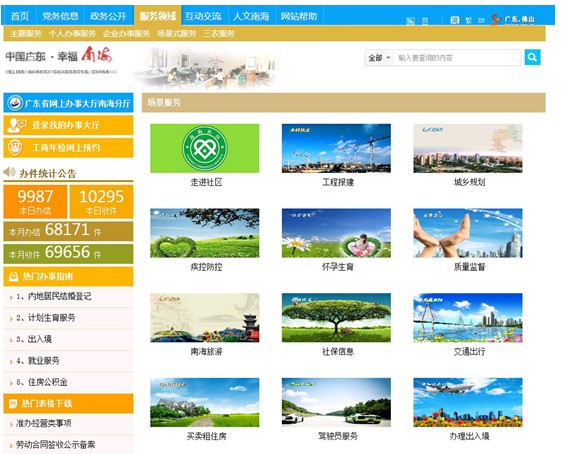561x454 pixels.
Task: Switch to the 政务公开 nav tab
Action: 108,16
